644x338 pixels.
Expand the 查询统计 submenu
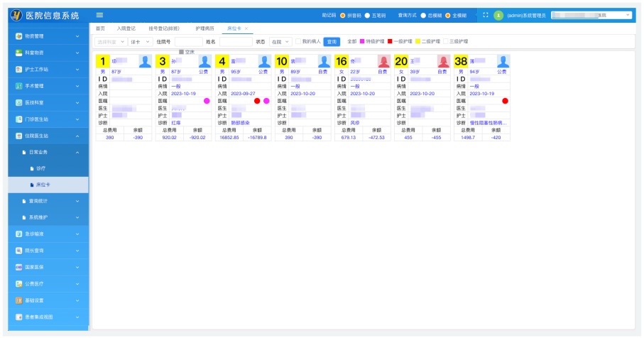tap(77, 201)
